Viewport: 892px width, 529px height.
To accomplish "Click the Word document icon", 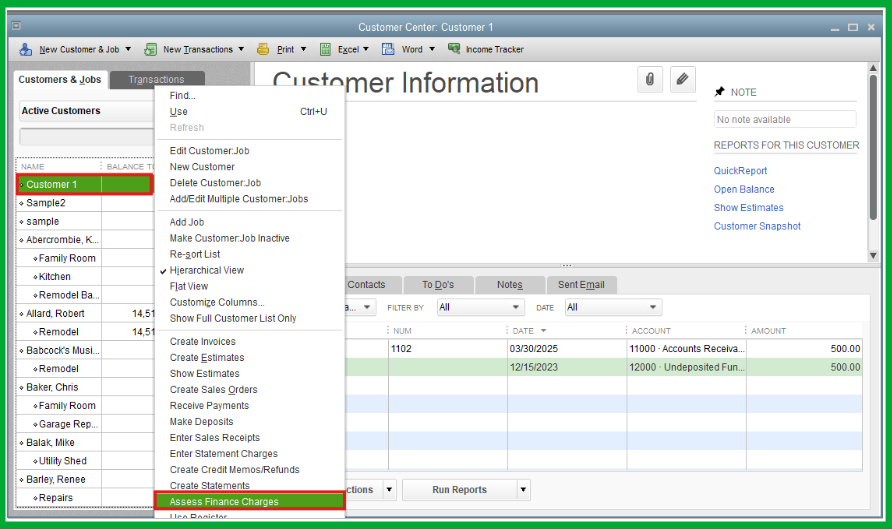I will (388, 49).
